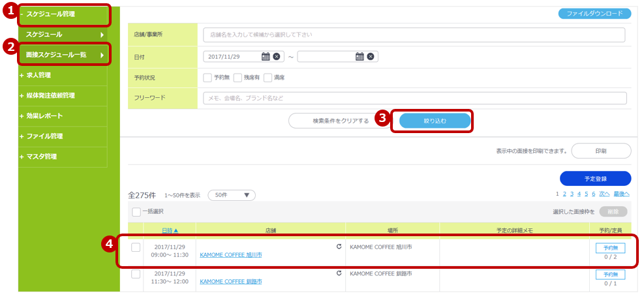Open the 50件 page-size dropdown
The width and height of the screenshot is (644, 304).
coord(231,195)
